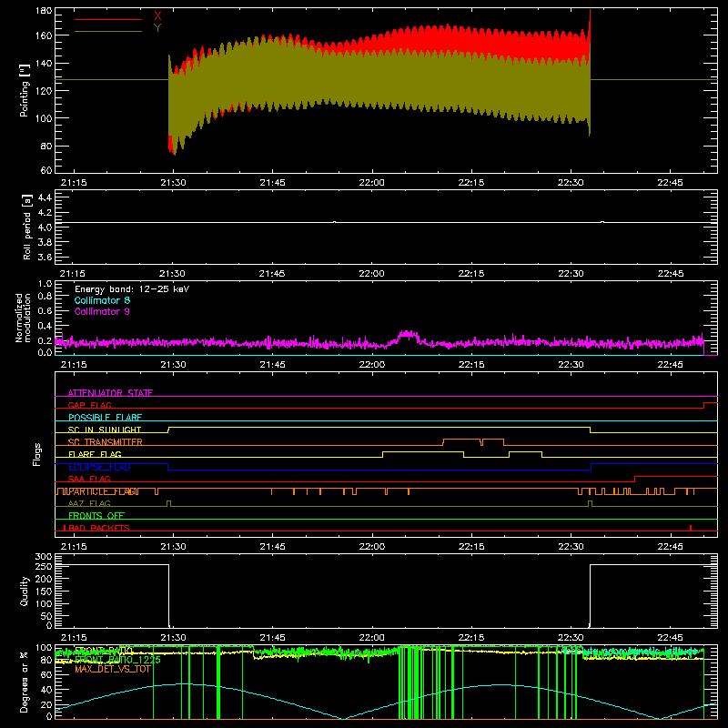Screen dimensions: 728x728
Task: Click the ECLIPSE_FLAG label
Action: click(x=99, y=467)
